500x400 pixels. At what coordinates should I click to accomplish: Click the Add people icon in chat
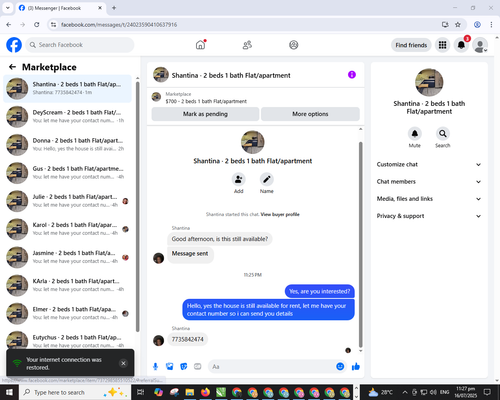point(238,179)
